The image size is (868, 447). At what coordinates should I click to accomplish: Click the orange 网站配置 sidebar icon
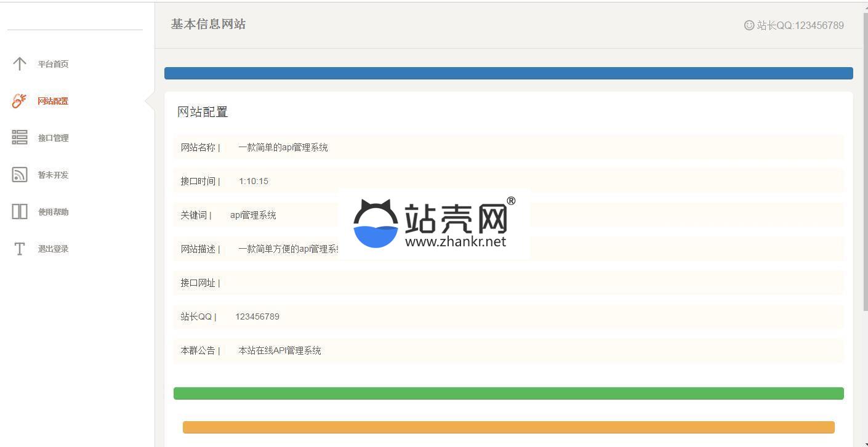tap(20, 100)
